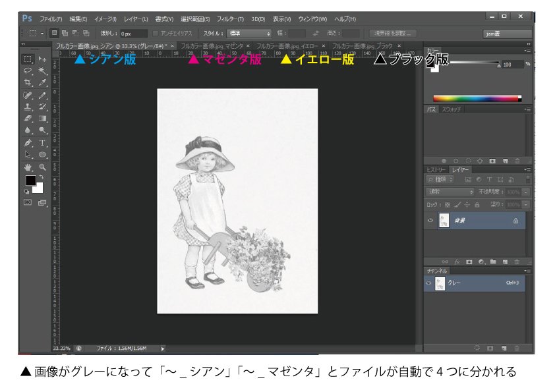Viewport: 555px width, 392px height.
Task: Reset default foreground and background colors
Action: point(26,192)
